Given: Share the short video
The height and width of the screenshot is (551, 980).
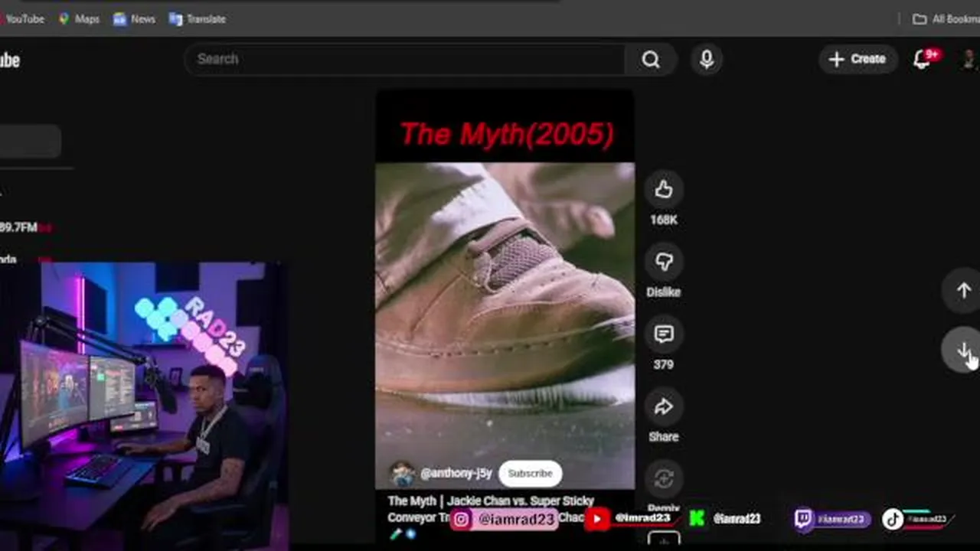Looking at the screenshot, I should [x=664, y=406].
